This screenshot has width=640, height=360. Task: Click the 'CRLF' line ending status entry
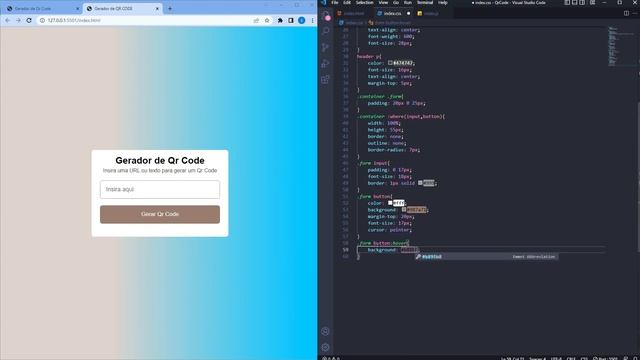coord(571,358)
